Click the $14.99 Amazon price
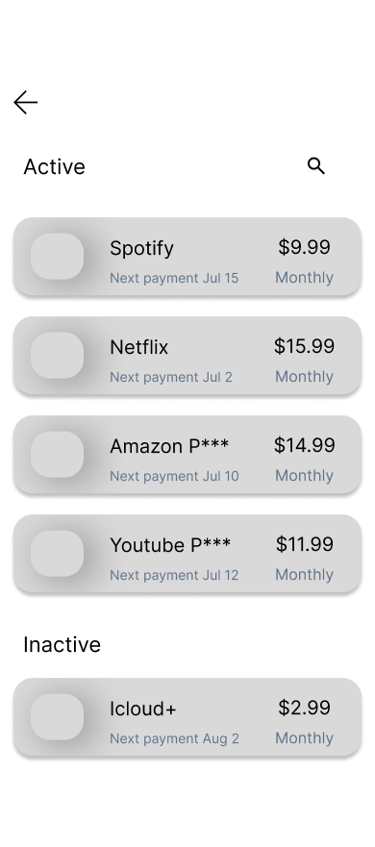 click(304, 445)
